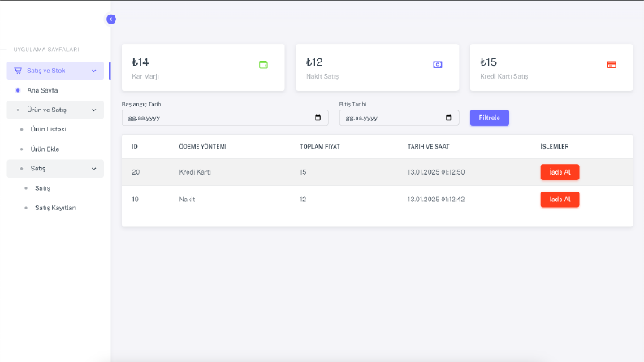The image size is (644, 362).
Task: Click date 13.01.2025 01:12:42
Action: click(x=436, y=200)
